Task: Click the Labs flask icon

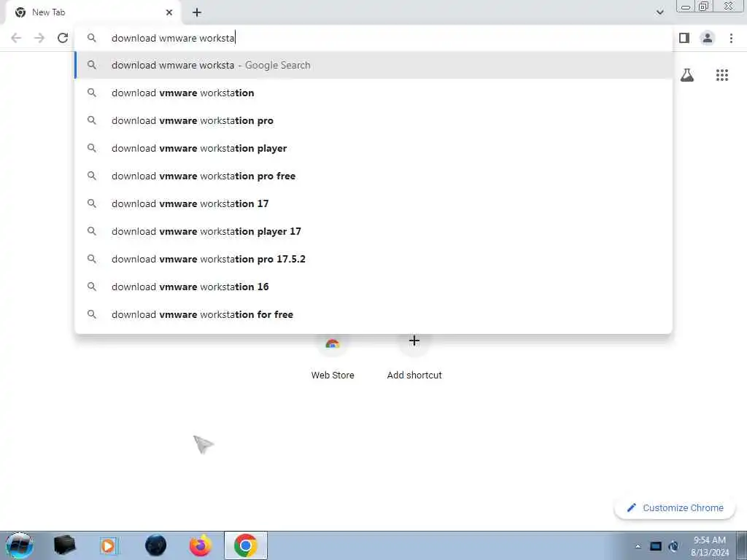Action: pos(687,75)
